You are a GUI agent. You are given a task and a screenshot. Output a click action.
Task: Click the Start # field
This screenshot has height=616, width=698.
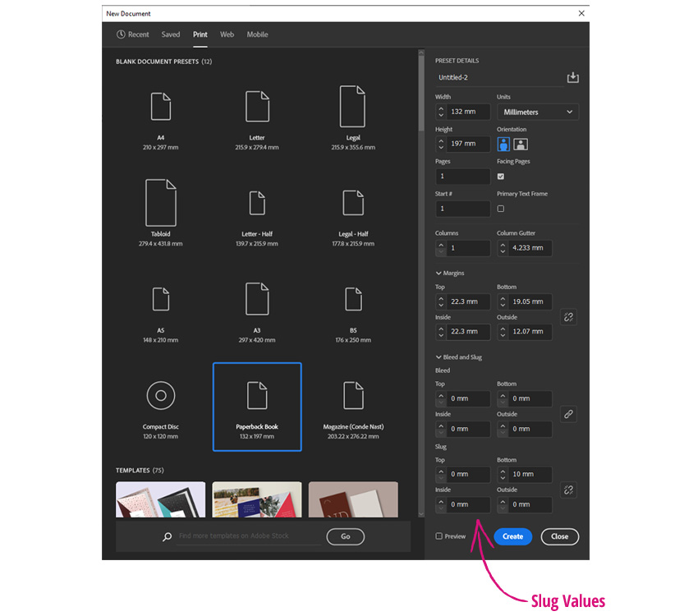463,209
